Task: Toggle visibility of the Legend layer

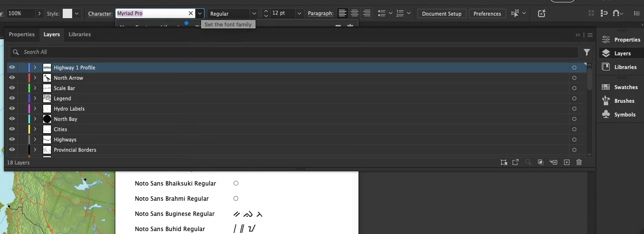Action: pos(12,98)
